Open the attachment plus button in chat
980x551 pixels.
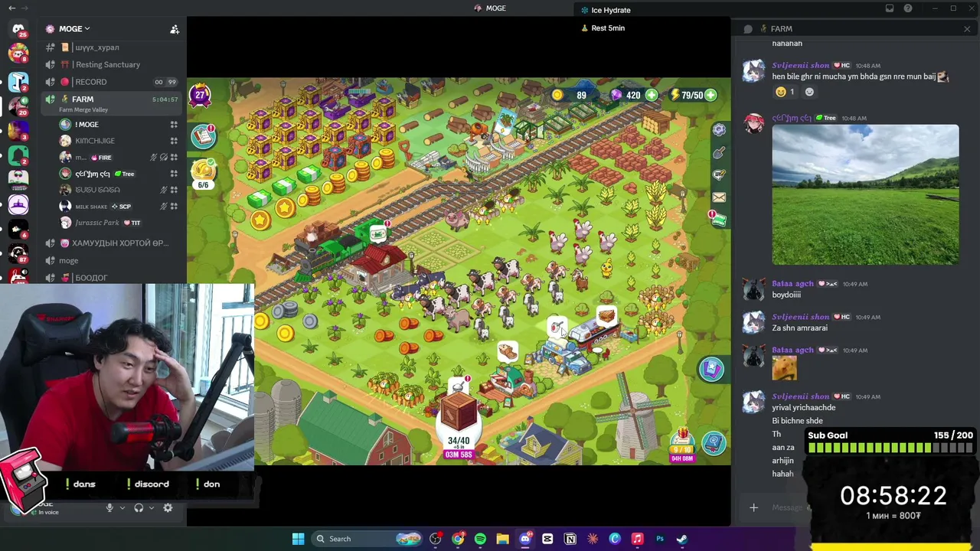tap(753, 507)
